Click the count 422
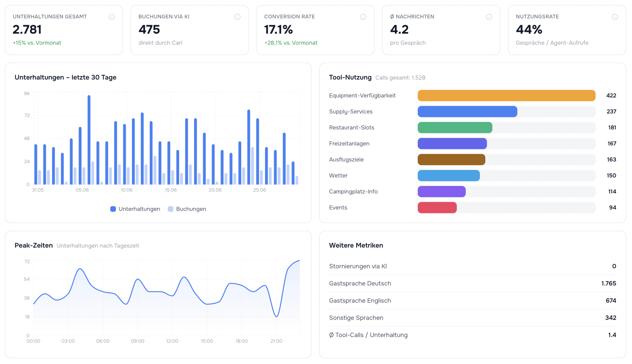This screenshot has height=364, width=632. point(611,96)
